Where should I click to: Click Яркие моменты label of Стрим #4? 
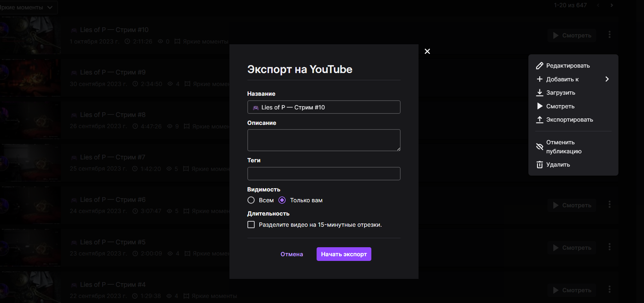[214, 296]
